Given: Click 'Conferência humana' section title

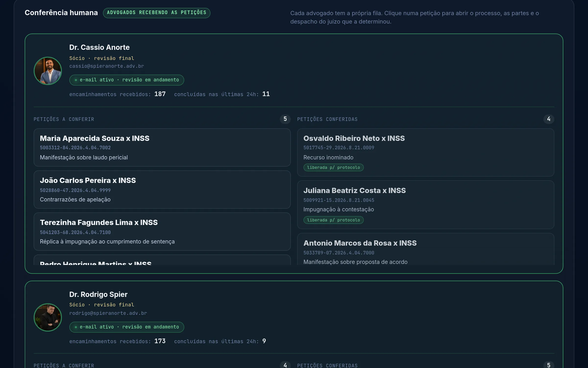Looking at the screenshot, I should [61, 13].
